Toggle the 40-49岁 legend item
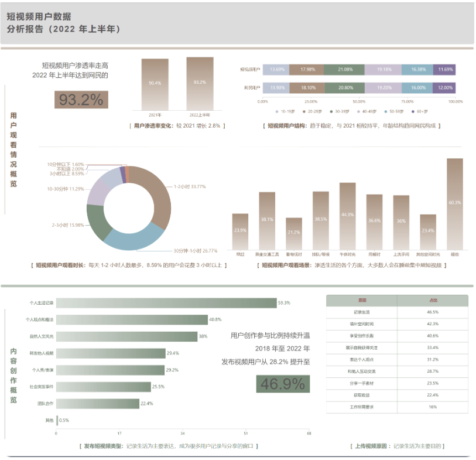Image resolution: width=476 pixels, height=460 pixels. pyautogui.click(x=367, y=111)
